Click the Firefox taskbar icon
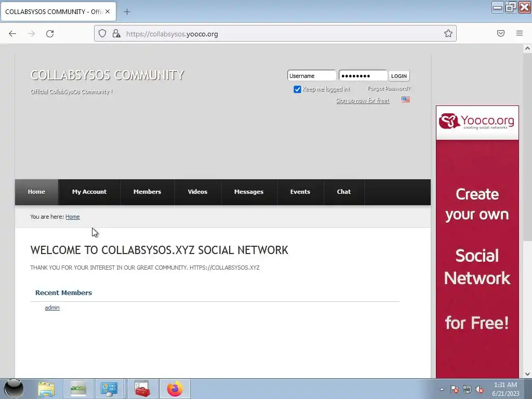The width and height of the screenshot is (532, 399). pyautogui.click(x=175, y=389)
